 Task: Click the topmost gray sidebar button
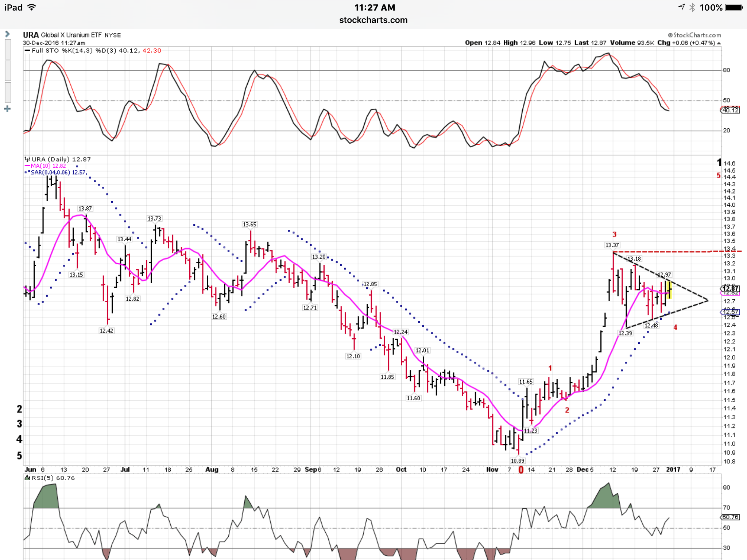(x=8, y=49)
